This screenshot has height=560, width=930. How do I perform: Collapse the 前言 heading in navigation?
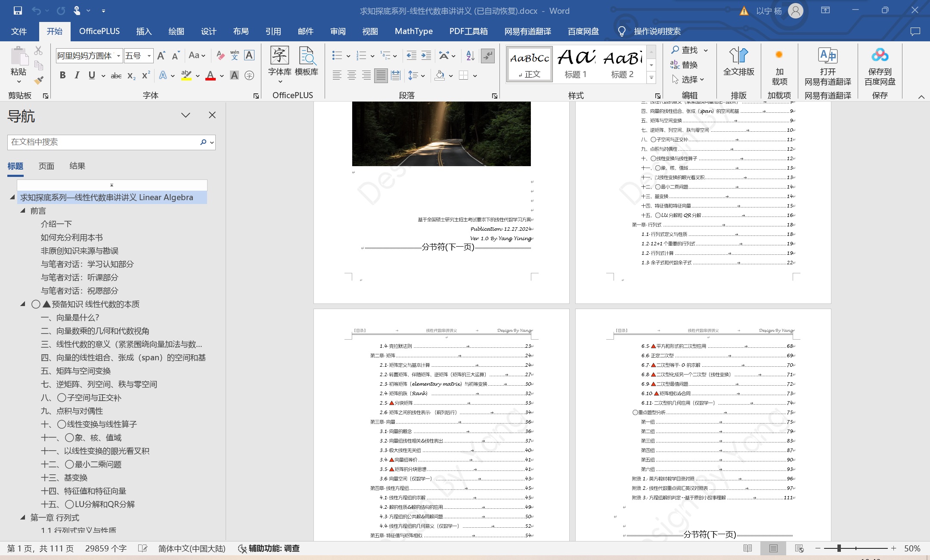point(23,211)
